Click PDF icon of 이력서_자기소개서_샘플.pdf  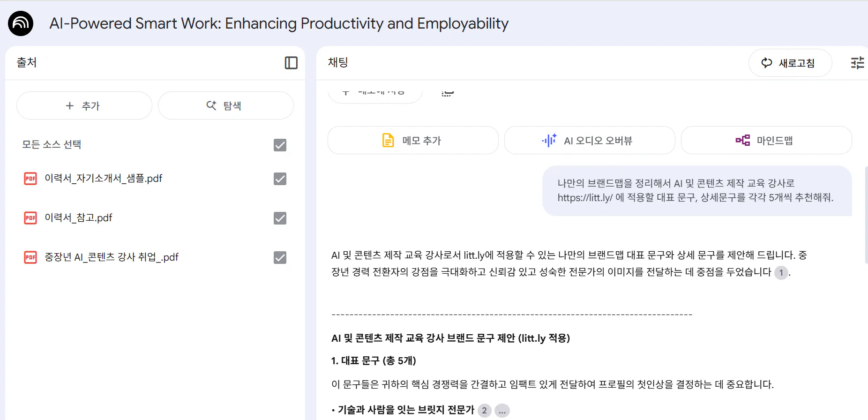click(30, 179)
